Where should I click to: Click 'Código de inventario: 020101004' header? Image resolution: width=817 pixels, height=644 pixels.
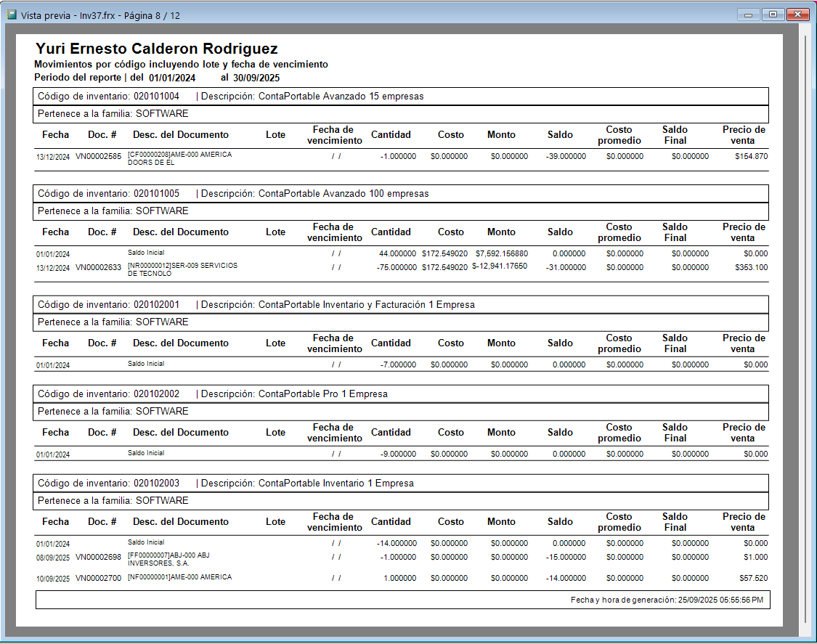click(x=108, y=97)
